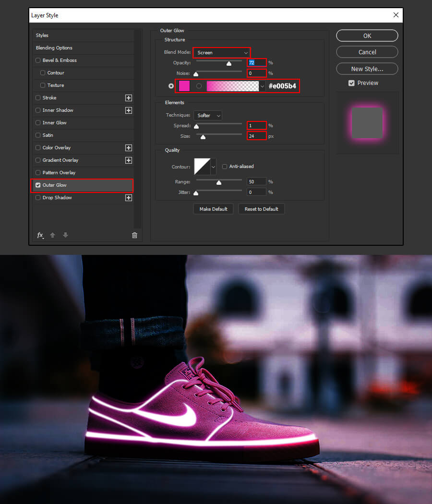Open Drop Shadow settings row
The height and width of the screenshot is (504, 432).
point(83,198)
